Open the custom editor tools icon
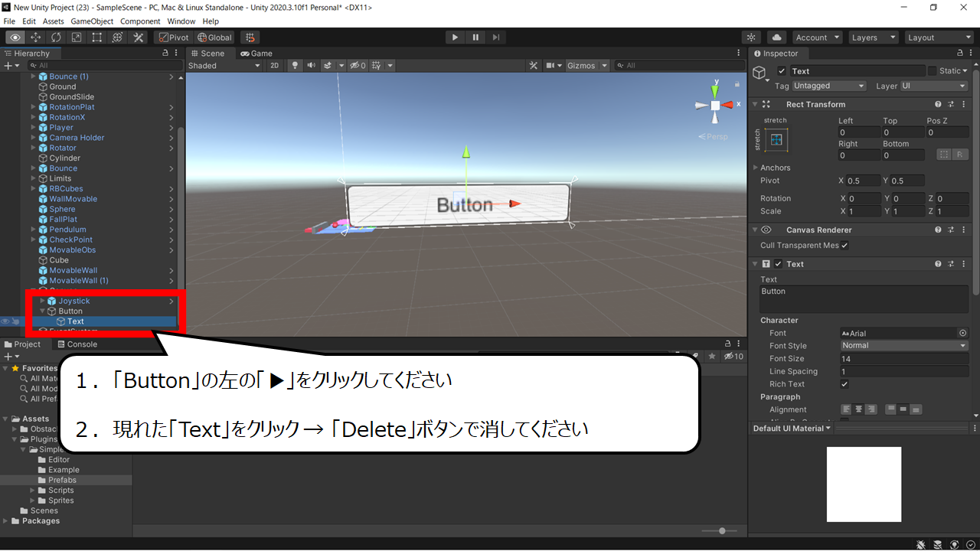 coord(139,37)
